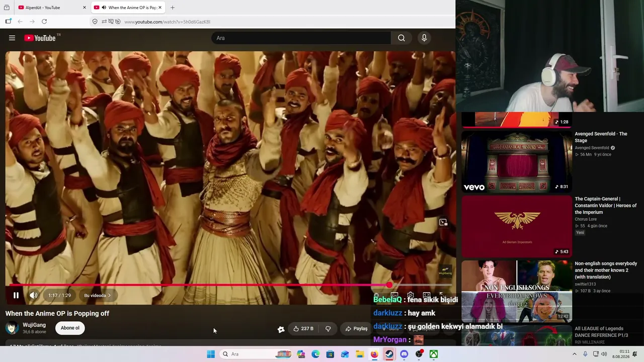Click the system tray microphone icon
The width and height of the screenshot is (644, 362).
(585, 354)
